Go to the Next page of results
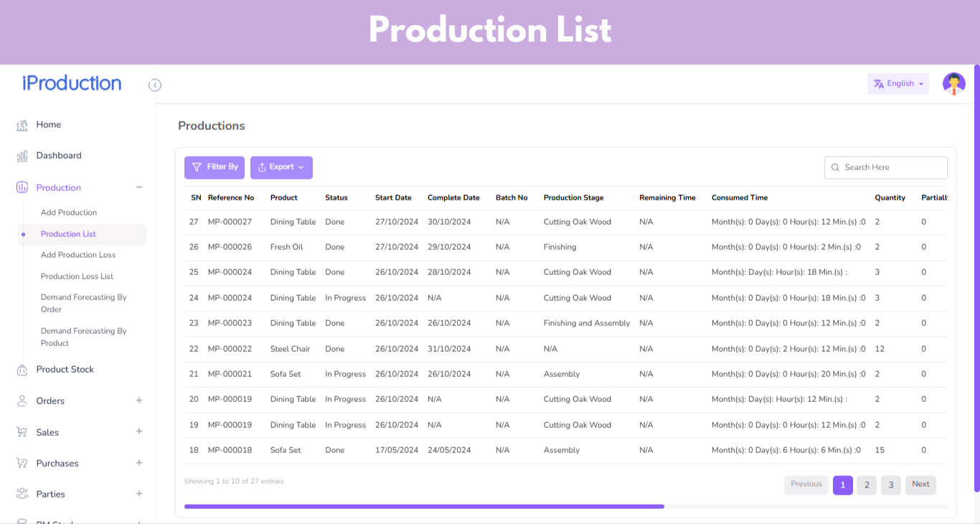 tap(920, 485)
